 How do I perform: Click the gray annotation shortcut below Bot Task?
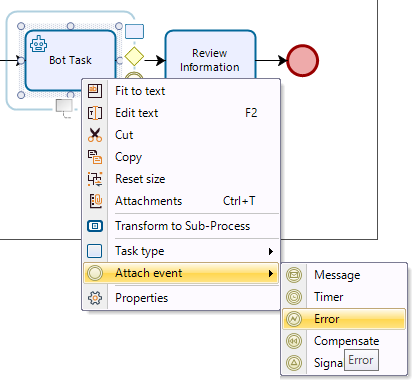tap(65, 107)
